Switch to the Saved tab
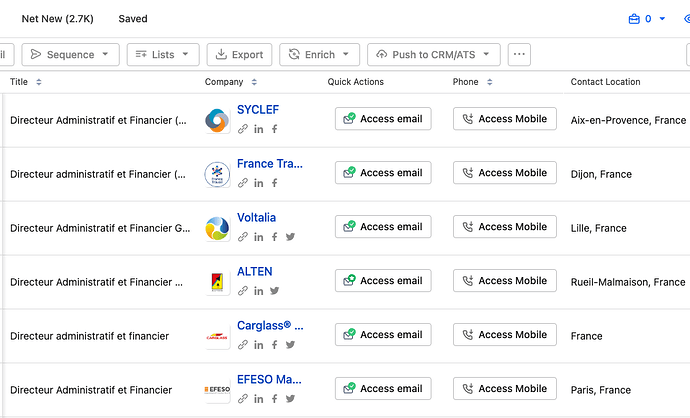690x418 pixels. click(133, 19)
